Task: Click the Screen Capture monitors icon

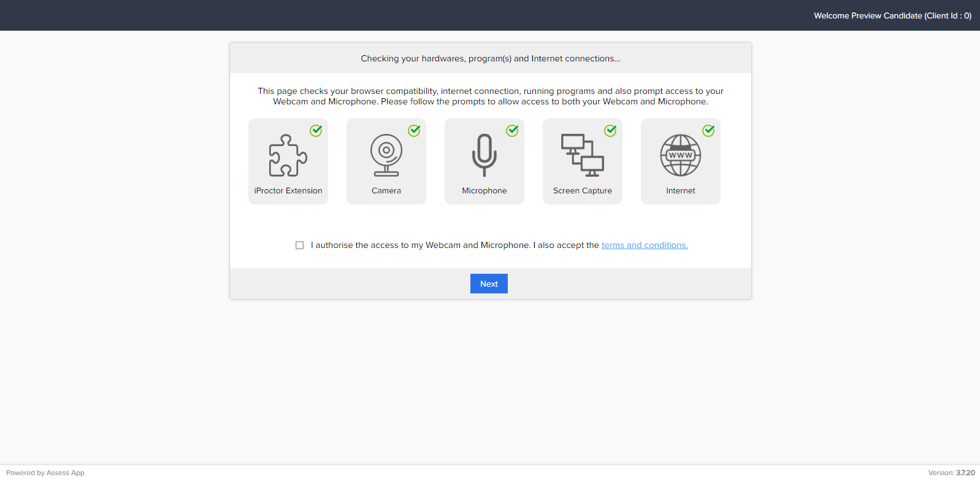Action: pyautogui.click(x=582, y=155)
